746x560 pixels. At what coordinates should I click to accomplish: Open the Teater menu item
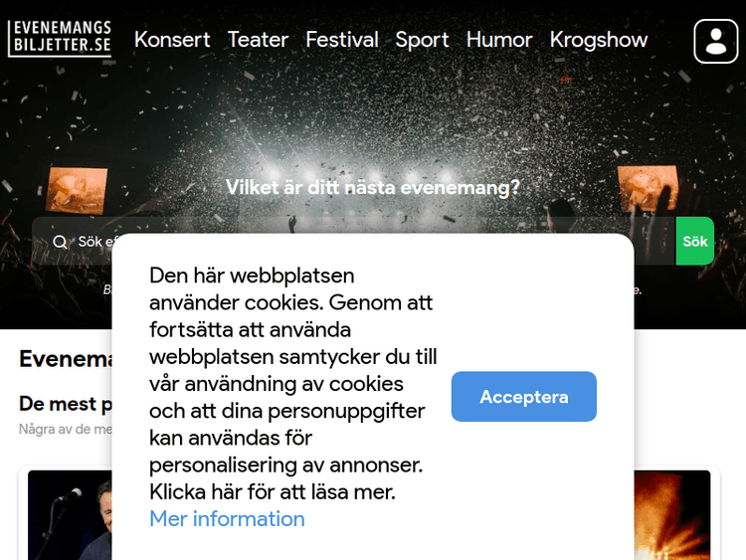tap(258, 40)
